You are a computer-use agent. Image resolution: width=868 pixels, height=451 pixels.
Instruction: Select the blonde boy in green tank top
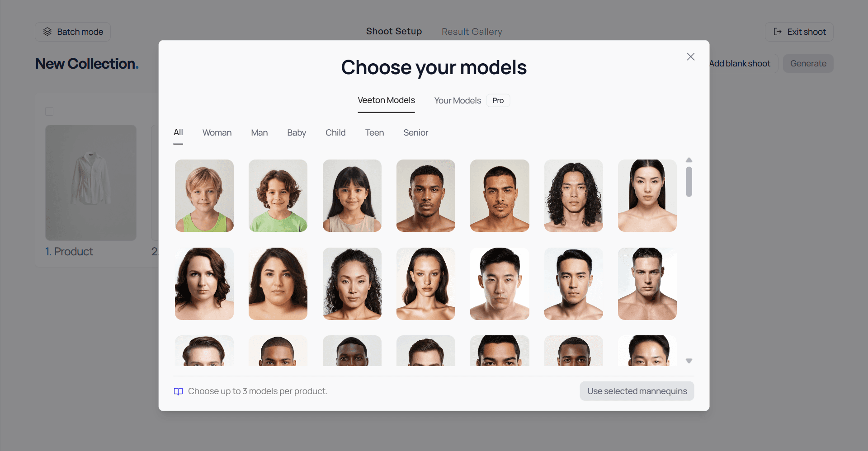[x=204, y=196]
